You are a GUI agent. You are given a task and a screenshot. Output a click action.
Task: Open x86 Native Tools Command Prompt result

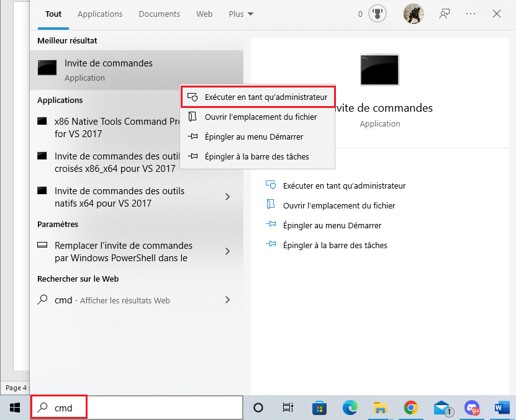pyautogui.click(x=109, y=128)
